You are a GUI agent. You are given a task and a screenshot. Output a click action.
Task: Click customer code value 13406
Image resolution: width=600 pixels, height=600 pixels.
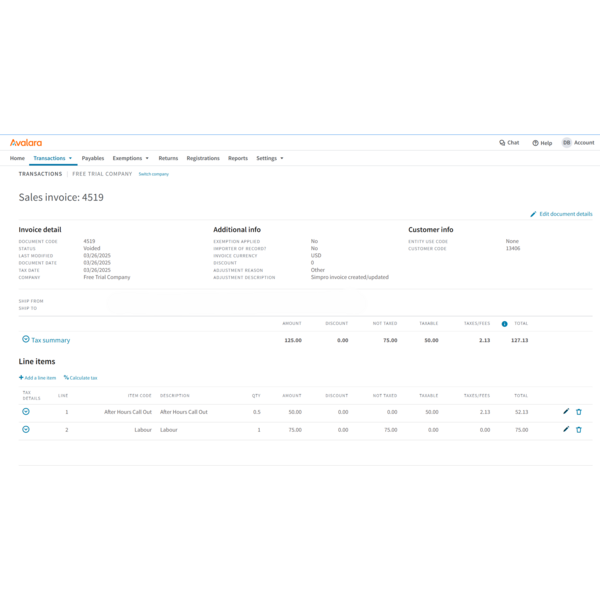[x=513, y=248]
